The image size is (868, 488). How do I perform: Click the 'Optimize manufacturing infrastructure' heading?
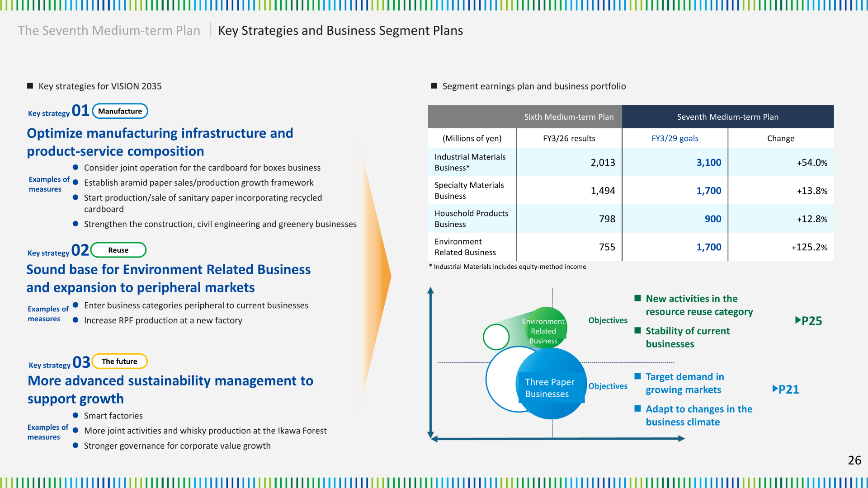coord(160,142)
